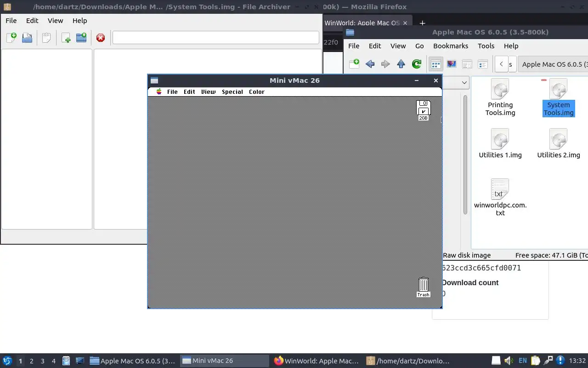Open File menu in file manager window
The width and height of the screenshot is (588, 368).
coord(354,46)
